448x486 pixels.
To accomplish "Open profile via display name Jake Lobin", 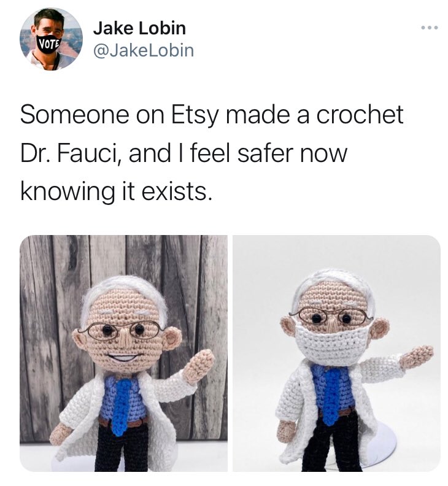I will click(139, 28).
